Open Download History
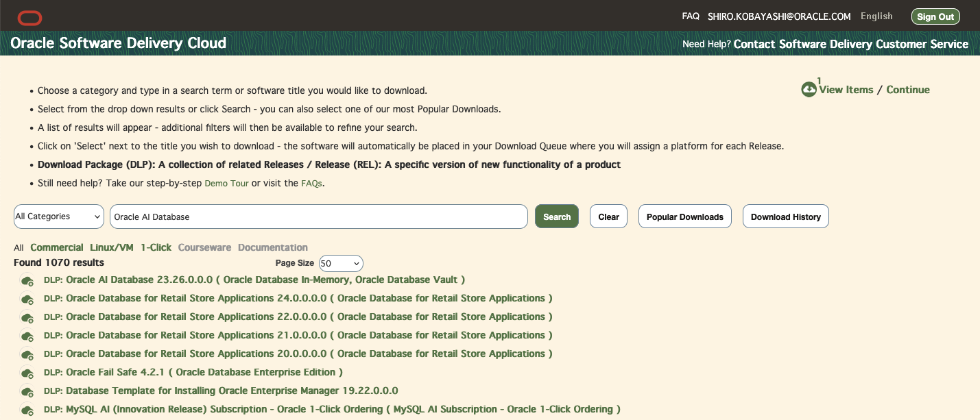This screenshot has width=980, height=420. coord(786,217)
